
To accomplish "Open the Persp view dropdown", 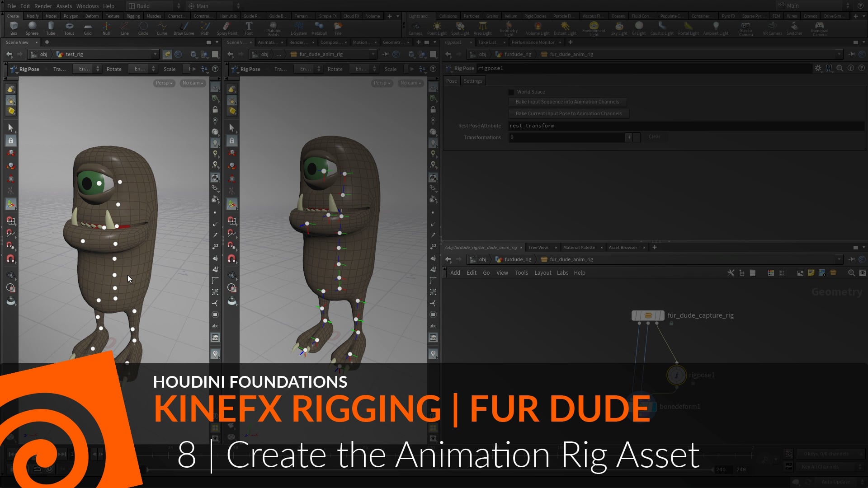I will click(x=163, y=83).
